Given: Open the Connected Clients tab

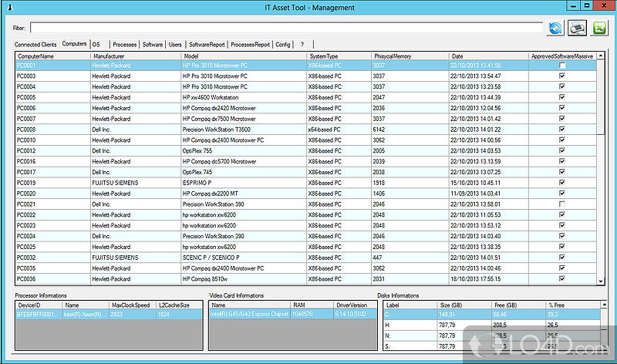Looking at the screenshot, I should 35,45.
